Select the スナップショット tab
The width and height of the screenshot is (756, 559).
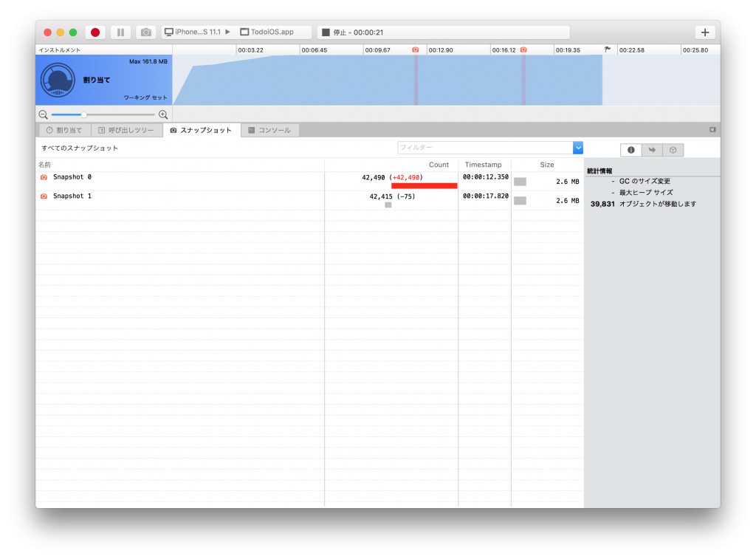coord(201,130)
